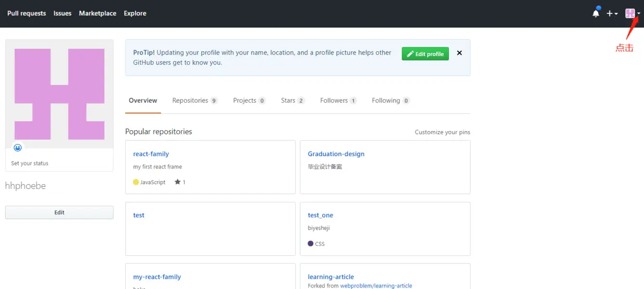Click the stars count badge 2

coord(301,101)
